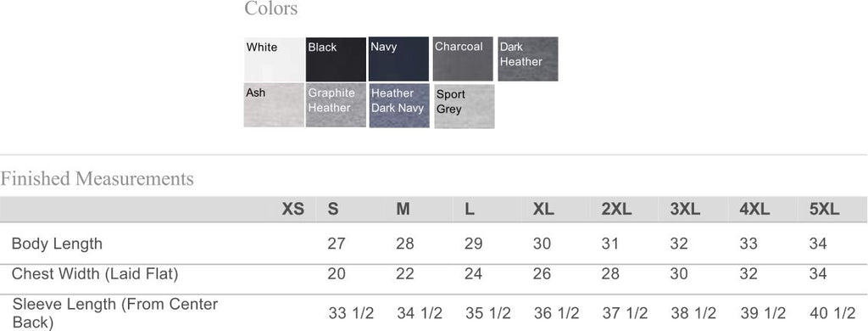Select the Charcoal color swatch
This screenshot has width=868, height=331.
coord(463,59)
